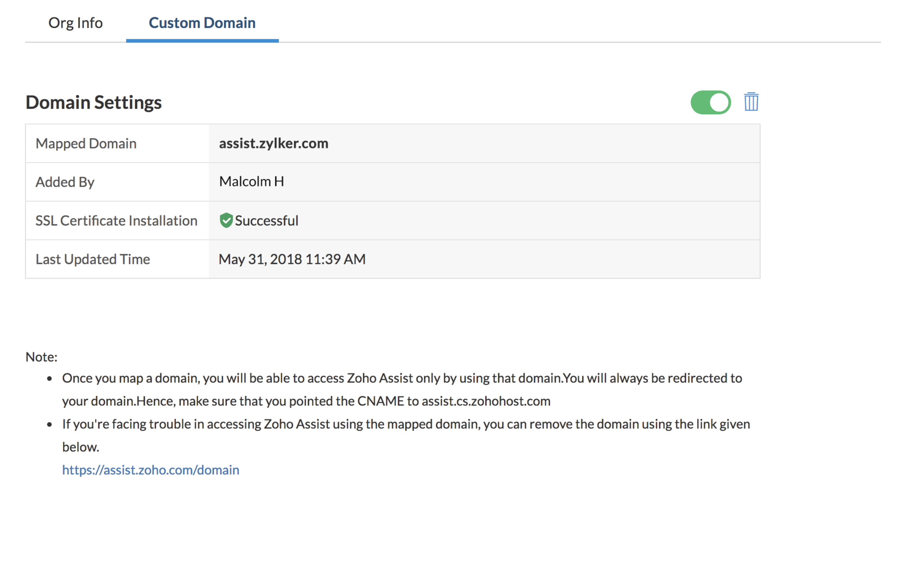Click the Domain Settings heading
Image resolution: width=924 pixels, height=561 pixels.
tap(94, 102)
